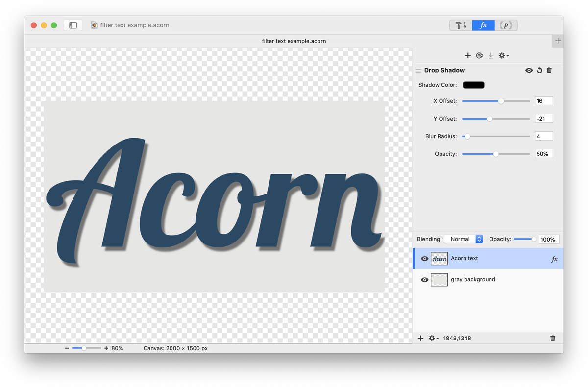Image resolution: width=588 pixels, height=387 pixels.
Task: Click the flatten filters download-arrow icon
Action: [x=490, y=56]
